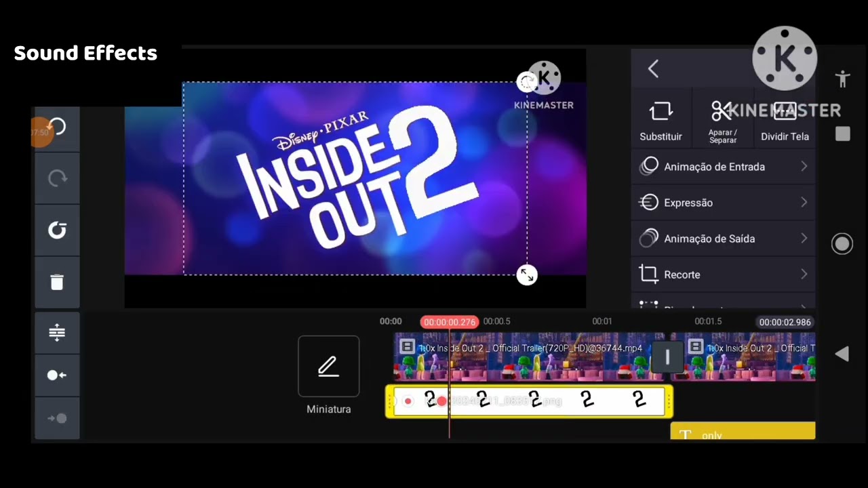
Task: Click the Inside Out 2 preview image
Action: pyautogui.click(x=355, y=179)
